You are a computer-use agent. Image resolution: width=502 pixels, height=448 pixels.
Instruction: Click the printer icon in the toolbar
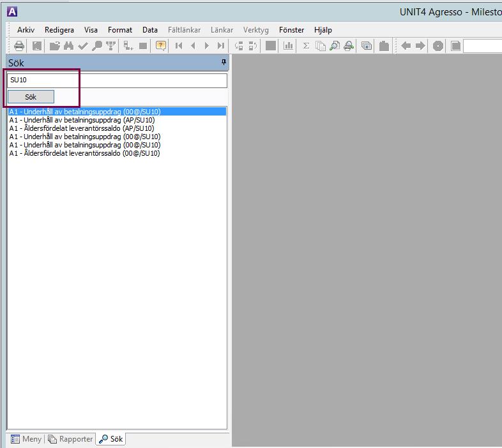19,46
